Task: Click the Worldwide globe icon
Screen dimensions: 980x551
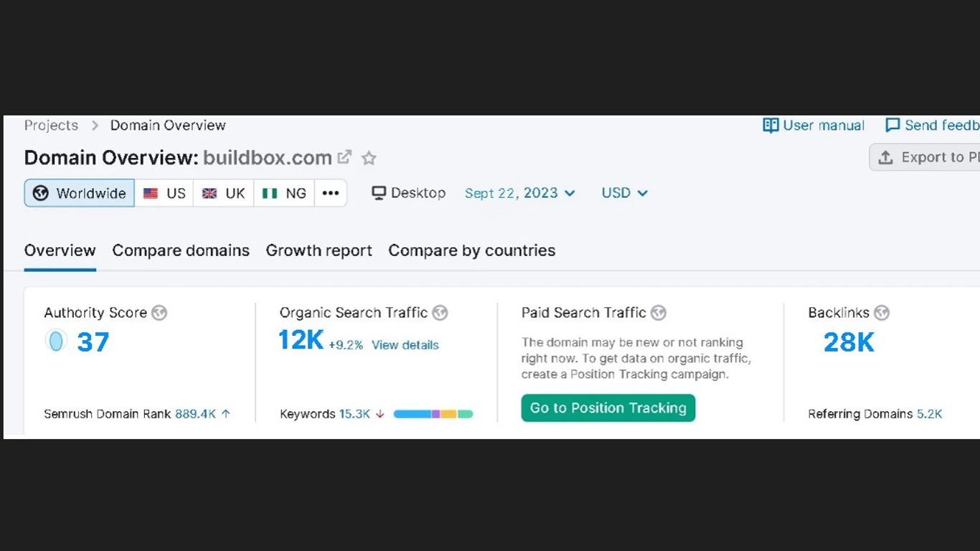Action: point(41,193)
